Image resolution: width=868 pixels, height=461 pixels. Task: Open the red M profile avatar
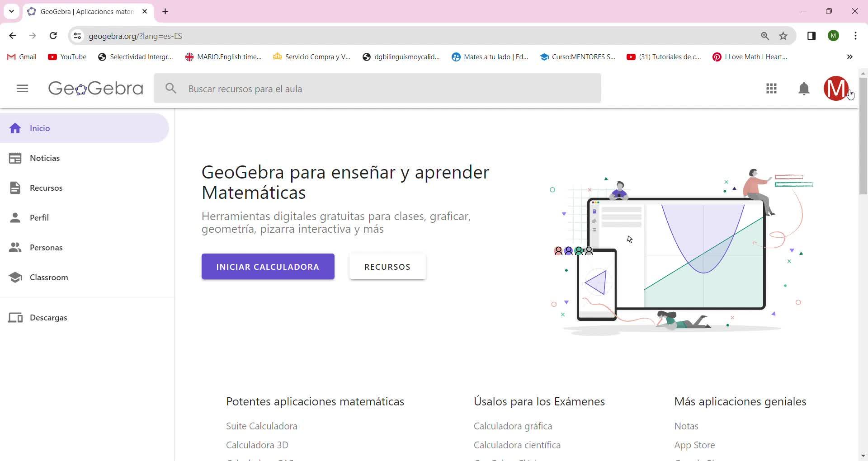[836, 89]
